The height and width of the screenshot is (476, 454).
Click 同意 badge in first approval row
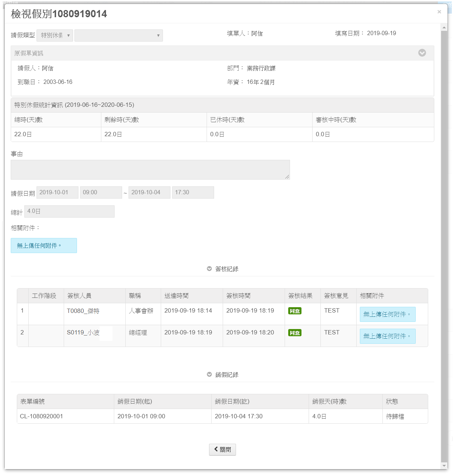(295, 311)
